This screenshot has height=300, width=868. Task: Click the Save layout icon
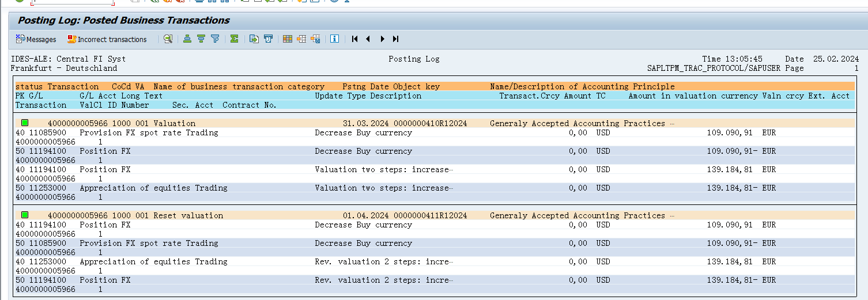click(x=315, y=39)
